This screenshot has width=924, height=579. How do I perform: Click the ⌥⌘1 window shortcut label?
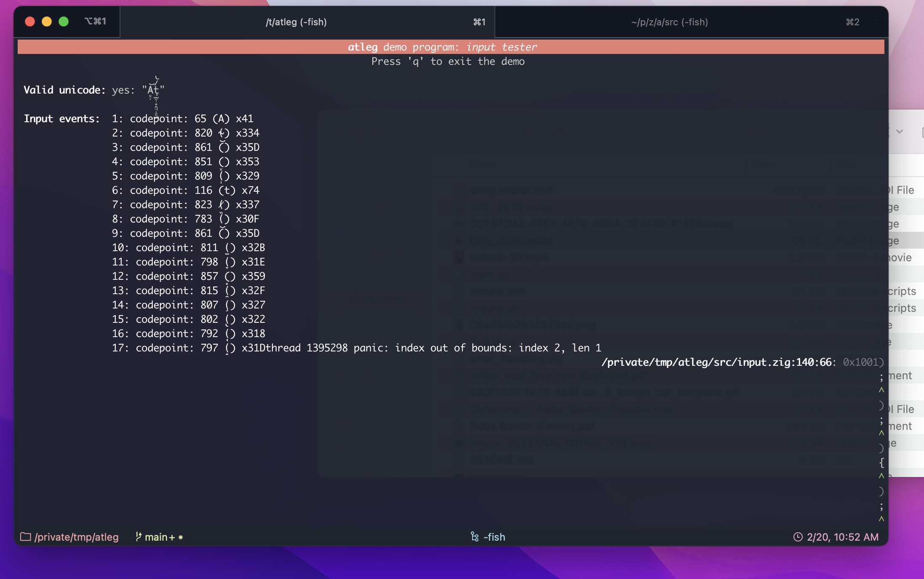click(95, 21)
